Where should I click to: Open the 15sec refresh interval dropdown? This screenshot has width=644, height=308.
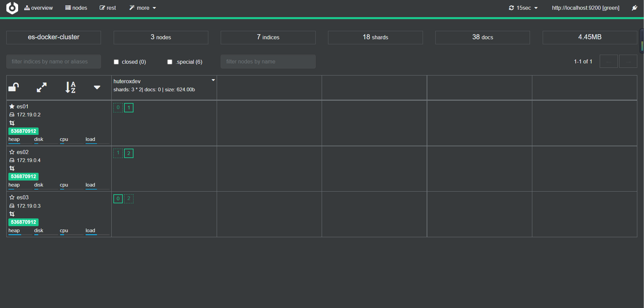coord(523,8)
